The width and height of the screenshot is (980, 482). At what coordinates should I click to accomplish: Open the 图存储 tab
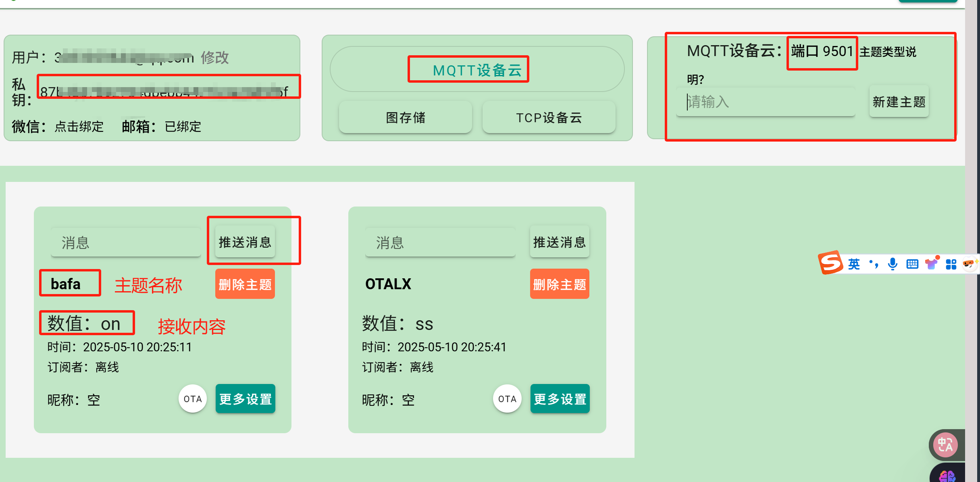click(405, 117)
